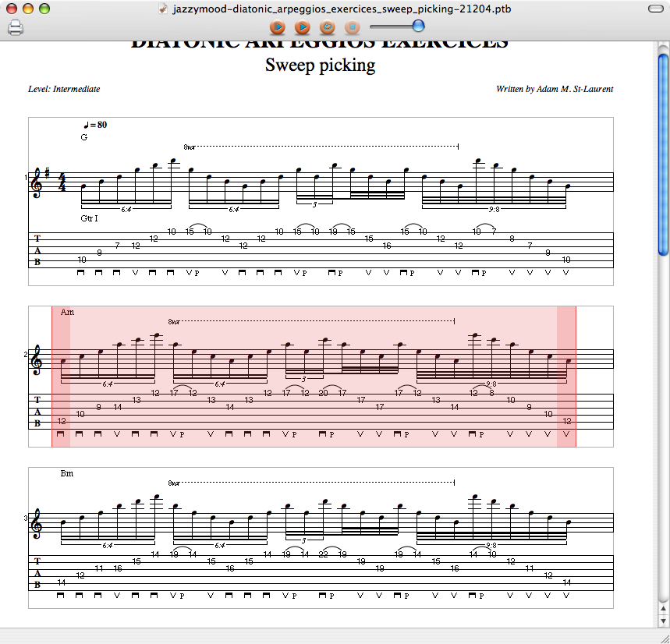The width and height of the screenshot is (670, 644).
Task: Click the "Sweep picking" subtitle text
Action: (320, 65)
